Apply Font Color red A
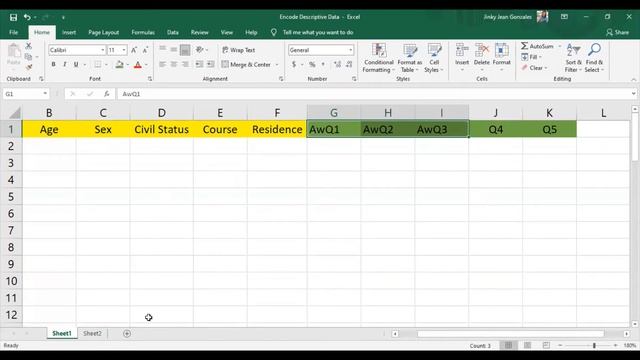 [x=138, y=64]
